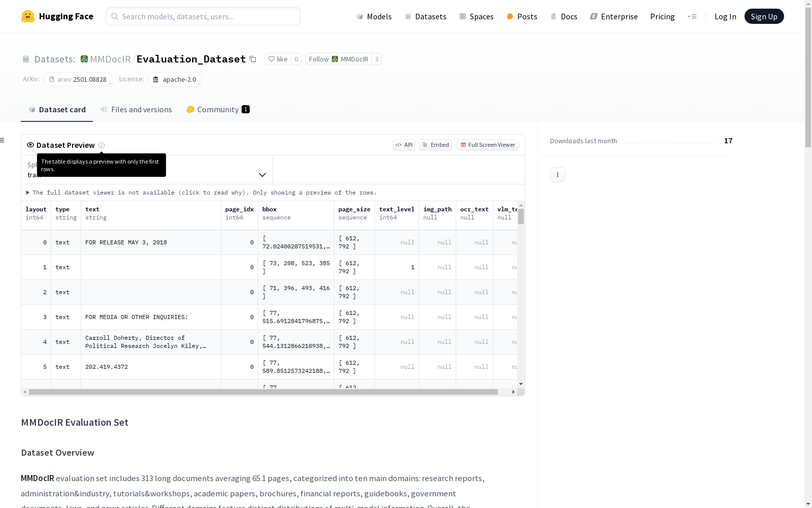Open the Pricing page

(x=662, y=16)
